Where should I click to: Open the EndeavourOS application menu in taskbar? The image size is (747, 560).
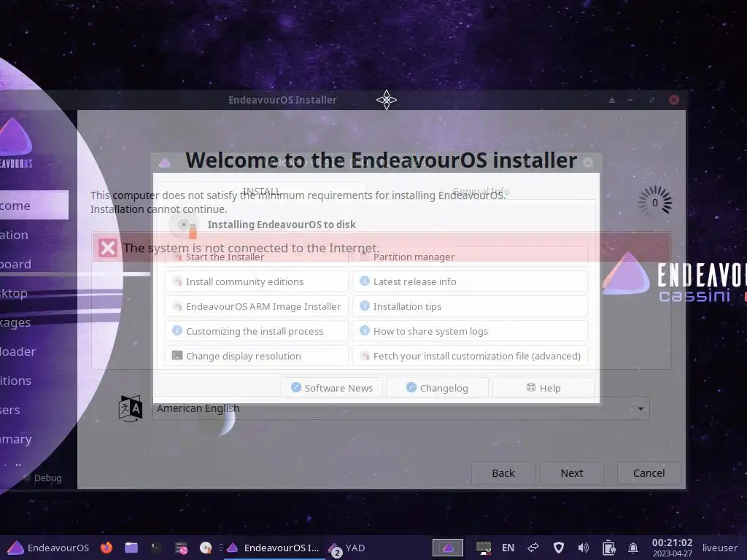coord(48,548)
